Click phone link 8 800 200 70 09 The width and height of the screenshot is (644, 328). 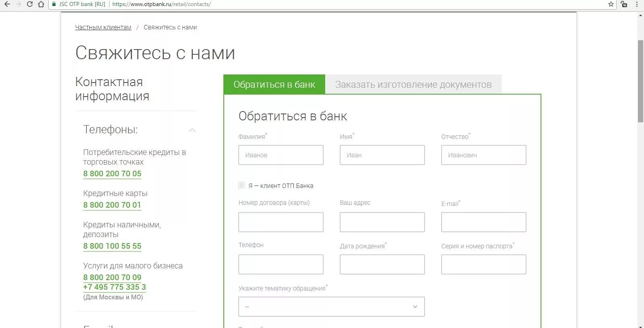(x=112, y=277)
